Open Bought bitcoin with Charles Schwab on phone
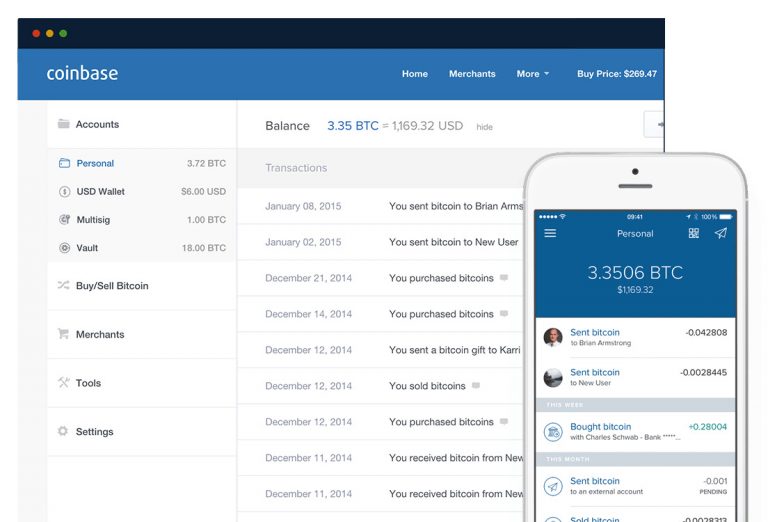768x522 pixels. coord(635,432)
